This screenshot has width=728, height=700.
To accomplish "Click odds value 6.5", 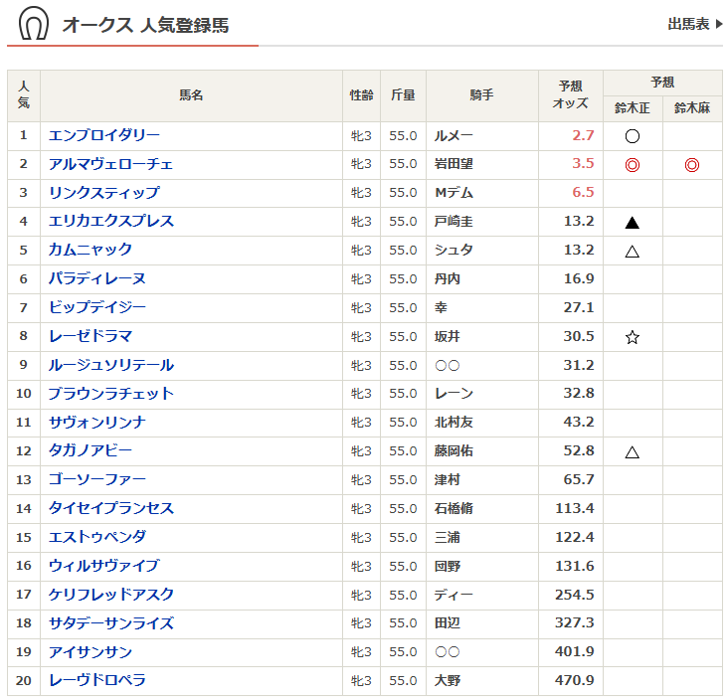I will pyautogui.click(x=583, y=193).
